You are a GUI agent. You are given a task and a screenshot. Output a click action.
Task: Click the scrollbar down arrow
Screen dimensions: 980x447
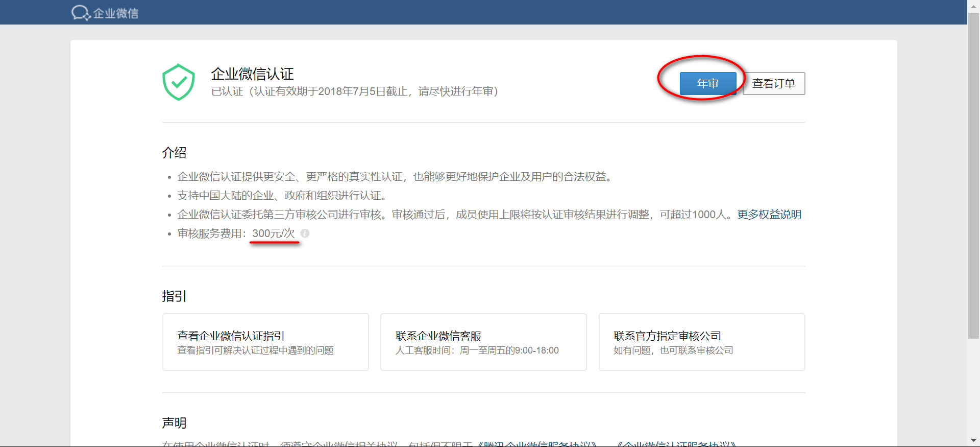click(x=974, y=440)
